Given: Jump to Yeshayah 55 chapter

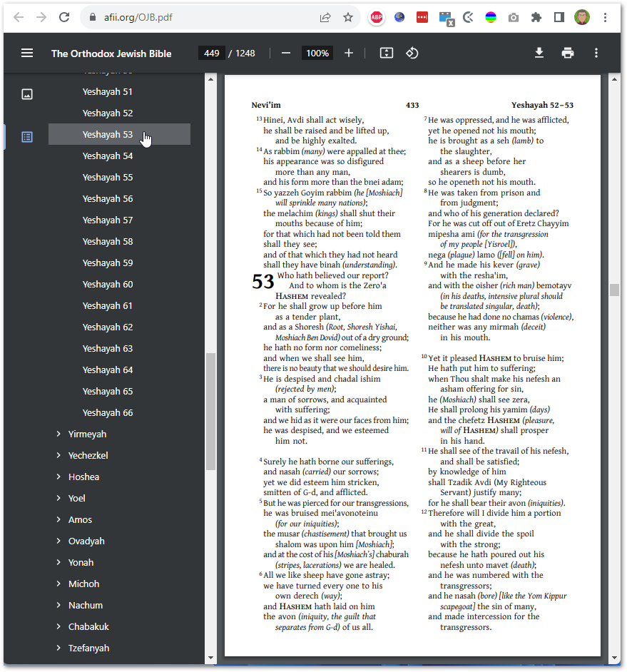Looking at the screenshot, I should [108, 178].
